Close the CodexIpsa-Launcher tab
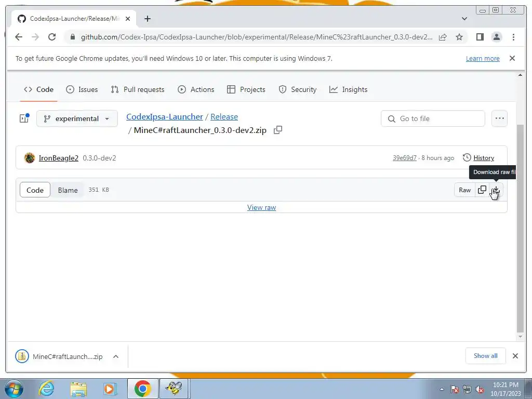The height and width of the screenshot is (399, 532). [x=128, y=19]
